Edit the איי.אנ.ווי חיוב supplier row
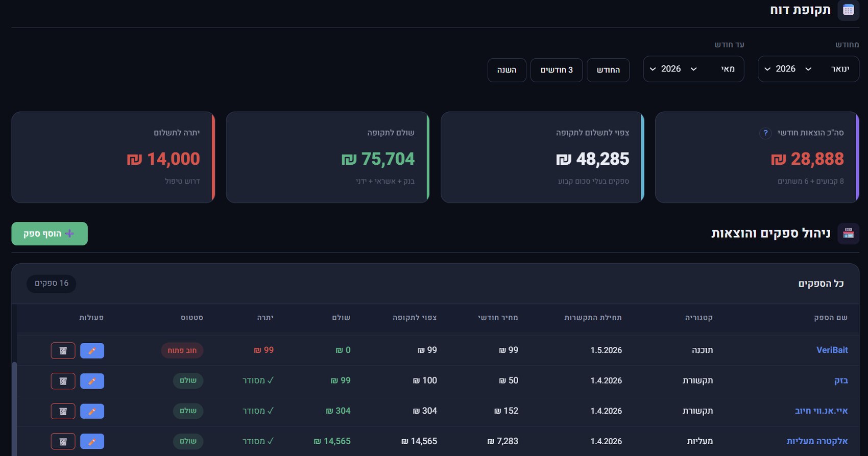Viewport: 868px width, 456px height. coord(92,411)
